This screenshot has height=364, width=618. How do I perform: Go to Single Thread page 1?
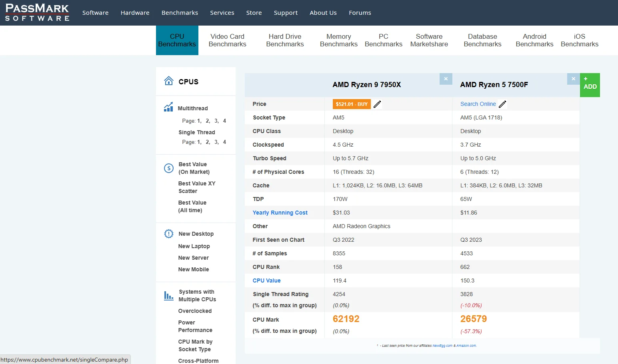(x=199, y=142)
